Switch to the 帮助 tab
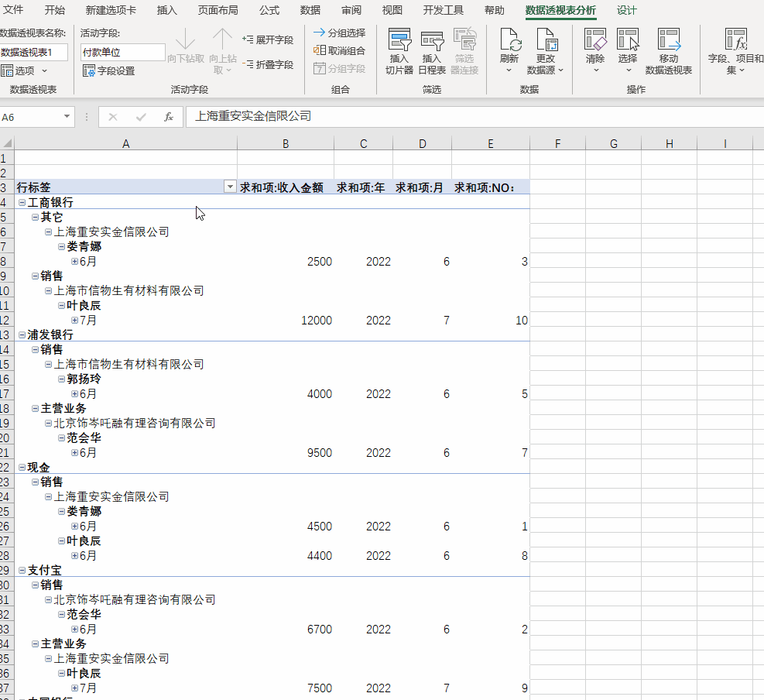The height and width of the screenshot is (700, 764). pos(495,10)
